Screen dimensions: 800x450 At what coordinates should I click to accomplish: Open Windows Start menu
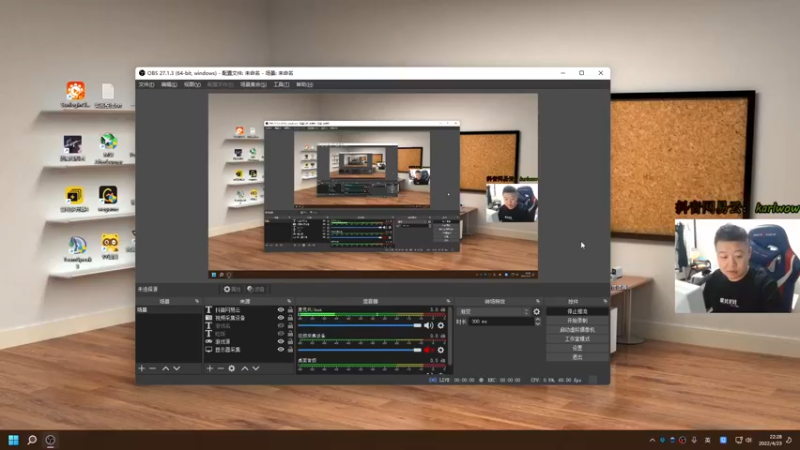[x=13, y=440]
